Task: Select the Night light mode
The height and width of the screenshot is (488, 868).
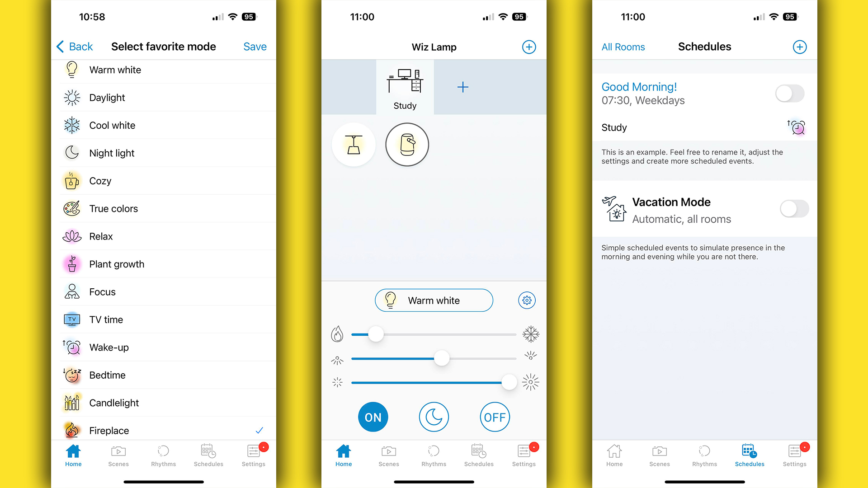Action: click(113, 153)
